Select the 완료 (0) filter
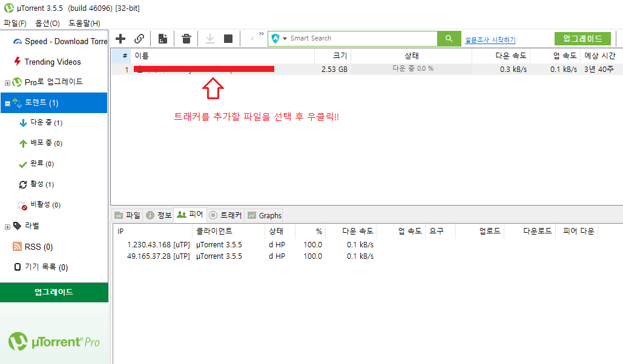 (x=36, y=164)
